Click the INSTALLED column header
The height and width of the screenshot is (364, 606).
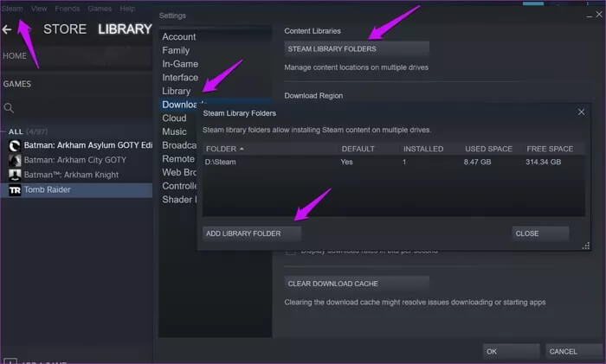point(423,149)
